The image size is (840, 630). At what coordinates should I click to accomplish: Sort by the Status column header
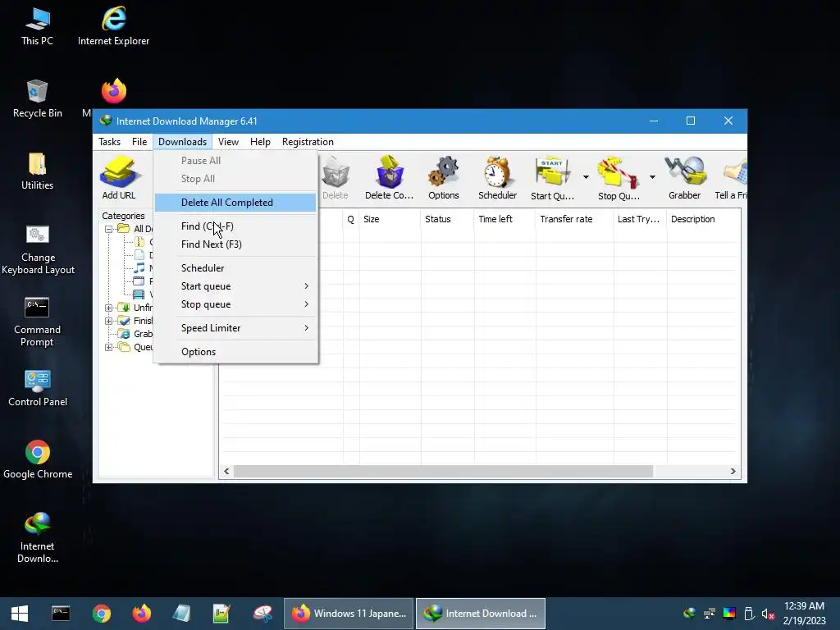447,219
